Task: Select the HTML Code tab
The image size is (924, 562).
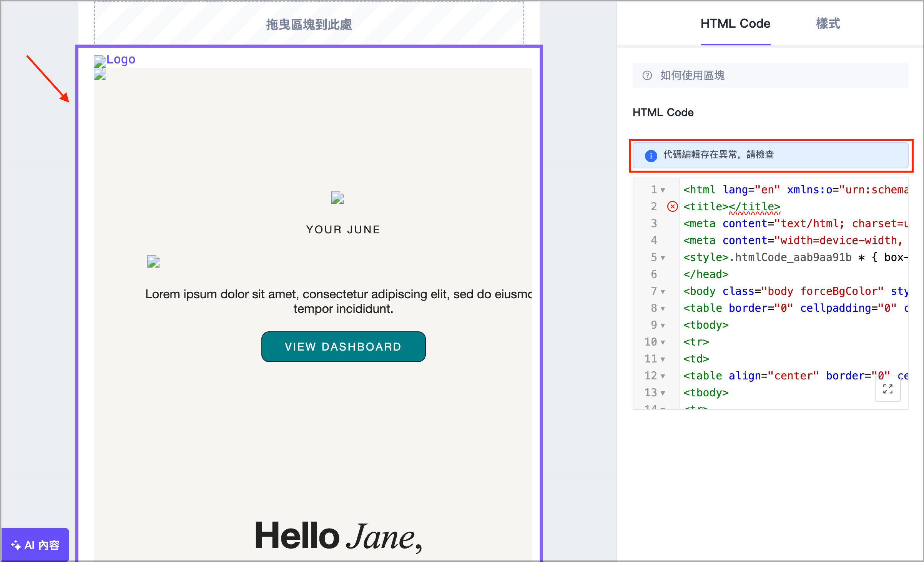Action: (735, 24)
